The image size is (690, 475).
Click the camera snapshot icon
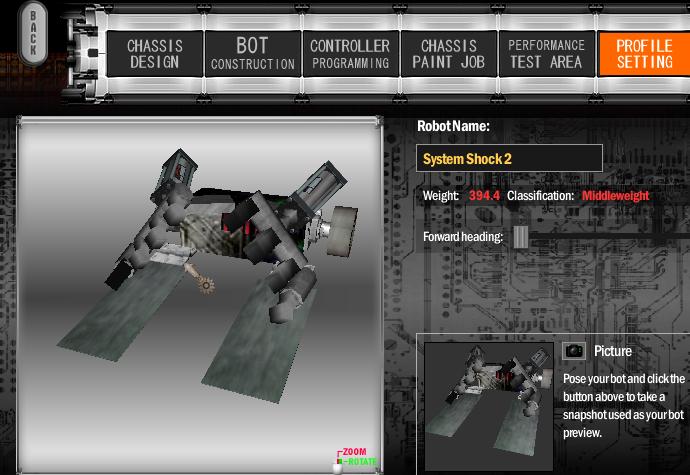point(574,351)
